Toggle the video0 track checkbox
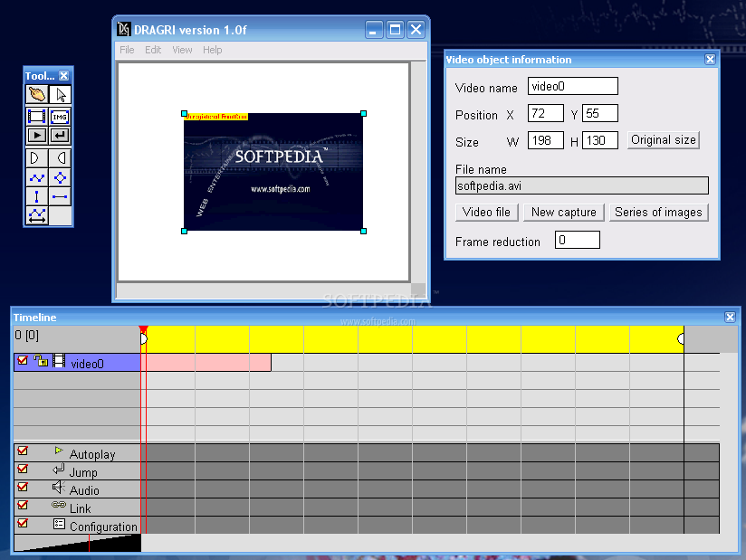This screenshot has width=746, height=560. (x=23, y=360)
